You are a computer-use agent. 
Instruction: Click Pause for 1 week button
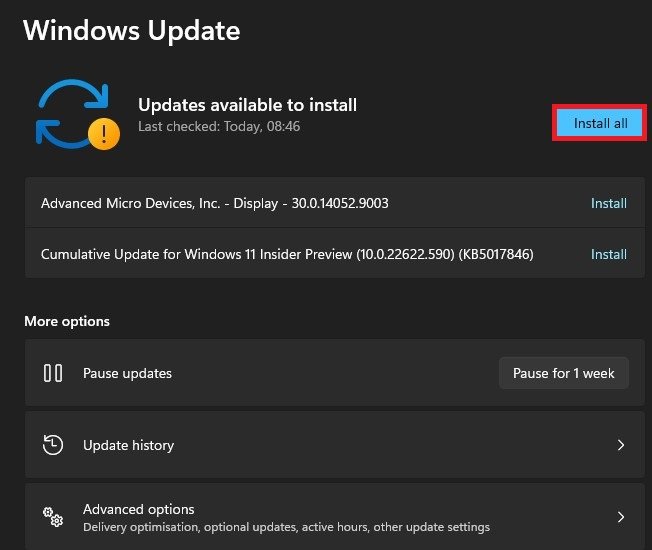(563, 373)
